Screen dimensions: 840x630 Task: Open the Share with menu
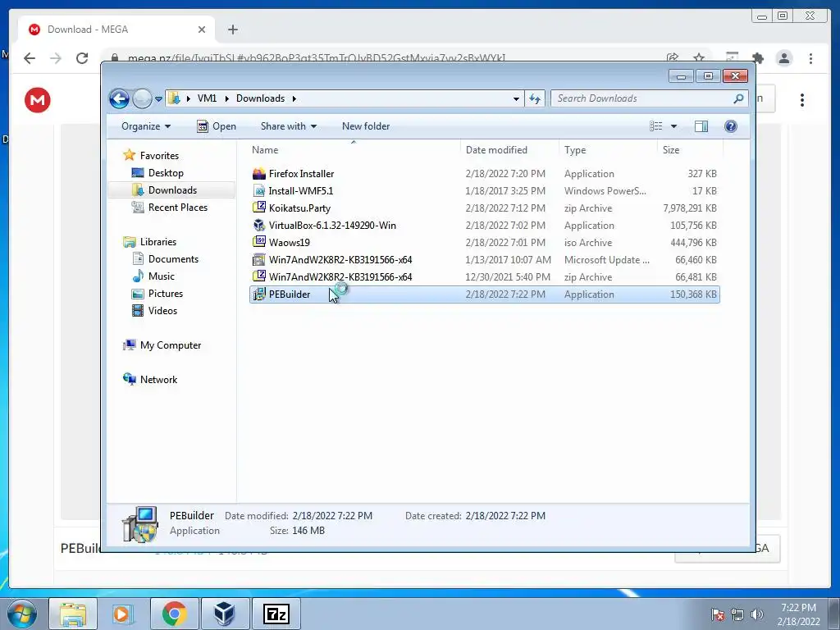click(x=288, y=126)
